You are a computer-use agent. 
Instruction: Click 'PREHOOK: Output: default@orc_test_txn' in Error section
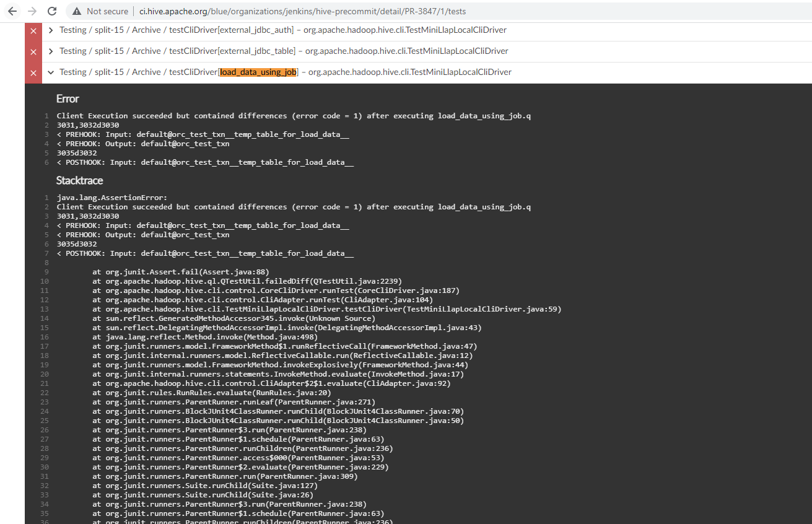point(143,144)
